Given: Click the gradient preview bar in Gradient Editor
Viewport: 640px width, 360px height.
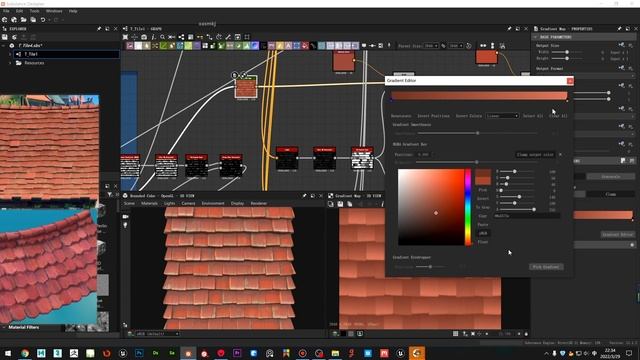Looking at the screenshot, I should tap(479, 96).
